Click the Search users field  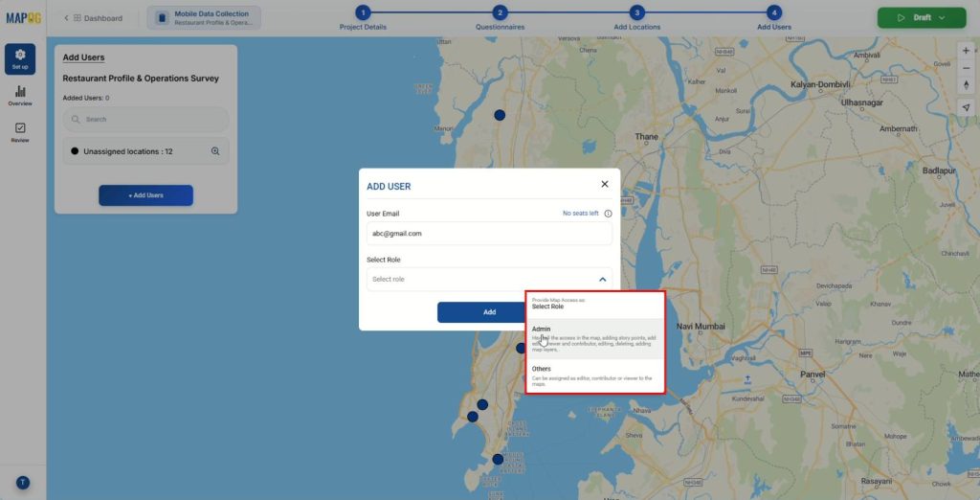tap(145, 119)
